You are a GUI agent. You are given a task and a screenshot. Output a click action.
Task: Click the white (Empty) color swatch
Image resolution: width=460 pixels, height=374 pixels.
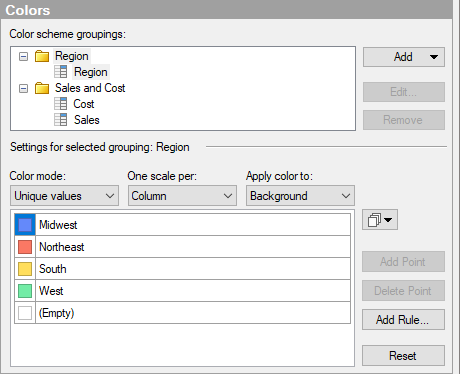tap(25, 313)
